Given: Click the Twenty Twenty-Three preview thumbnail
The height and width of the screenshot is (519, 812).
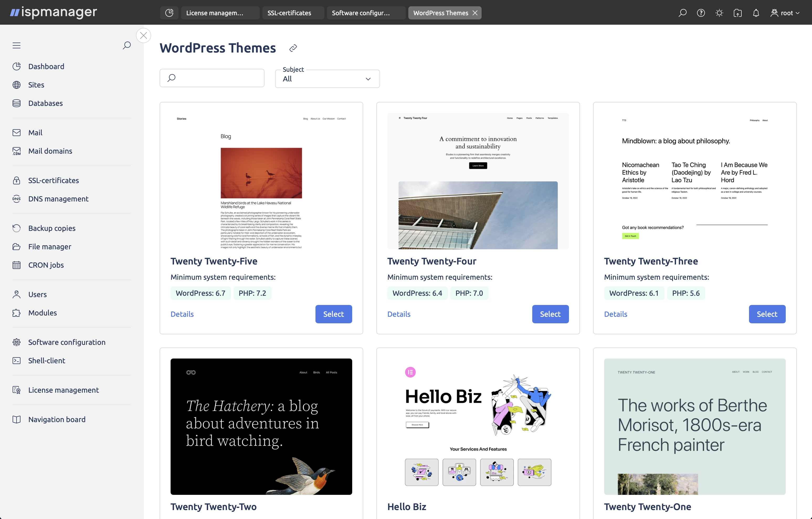Looking at the screenshot, I should click(695, 181).
